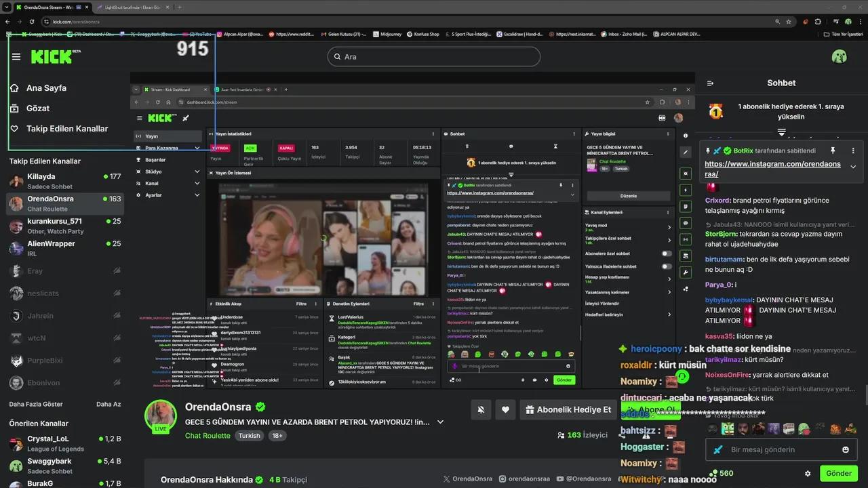Click the 560 channel points icon
Image resolution: width=868 pixels, height=488 pixels.
click(x=714, y=473)
